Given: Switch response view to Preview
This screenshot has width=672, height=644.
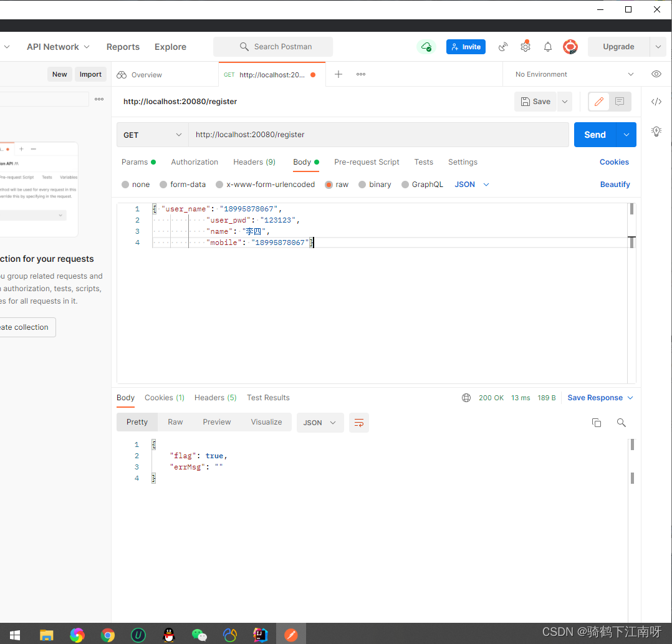Looking at the screenshot, I should [x=216, y=422].
